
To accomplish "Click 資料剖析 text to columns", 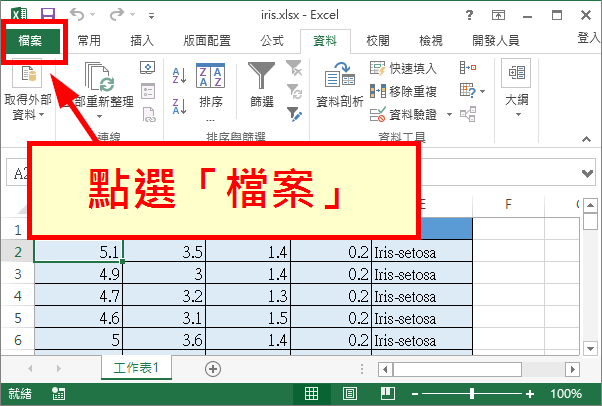I will click(340, 85).
